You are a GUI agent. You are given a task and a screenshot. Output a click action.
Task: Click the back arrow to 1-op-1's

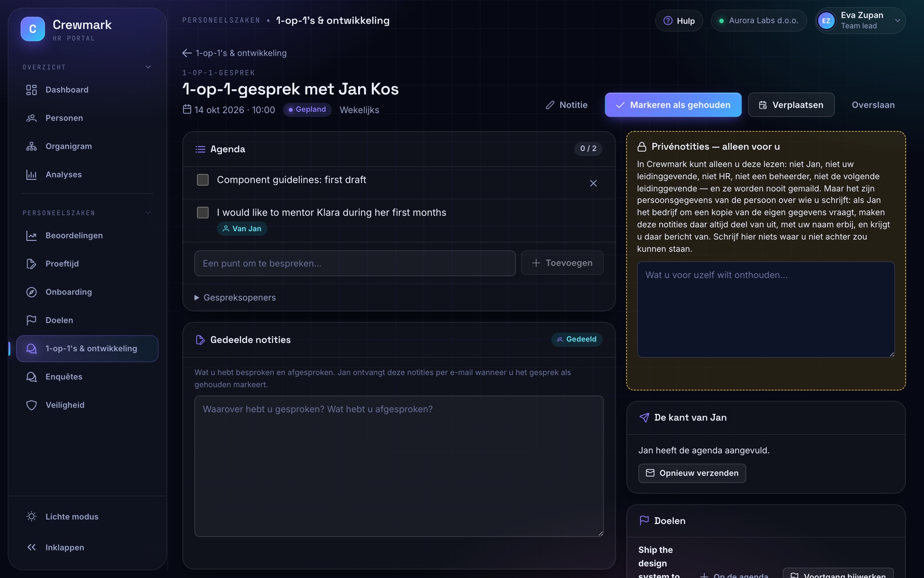click(x=187, y=53)
